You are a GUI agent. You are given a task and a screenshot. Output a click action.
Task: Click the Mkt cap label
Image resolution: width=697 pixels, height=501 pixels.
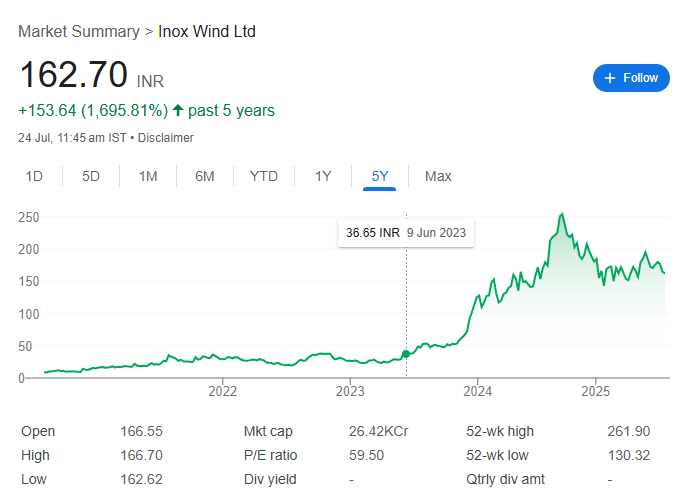[268, 431]
